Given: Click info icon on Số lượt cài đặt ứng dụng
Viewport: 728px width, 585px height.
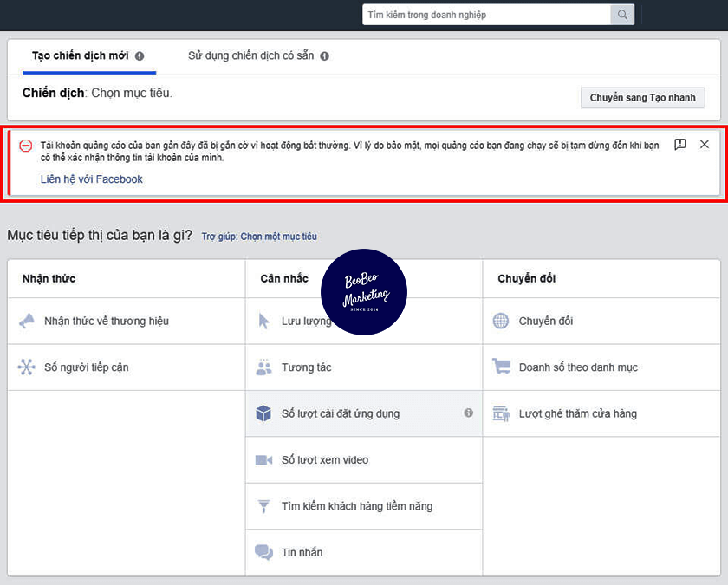Looking at the screenshot, I should (469, 413).
